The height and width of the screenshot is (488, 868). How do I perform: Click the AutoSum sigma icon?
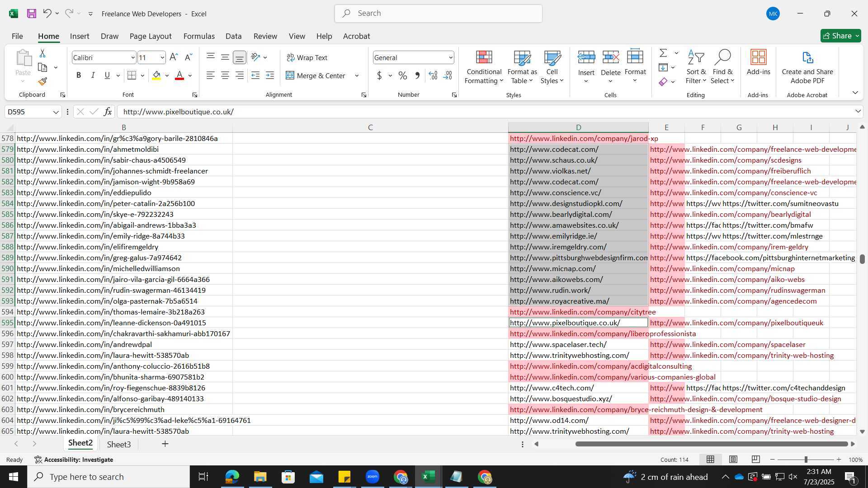(x=663, y=53)
